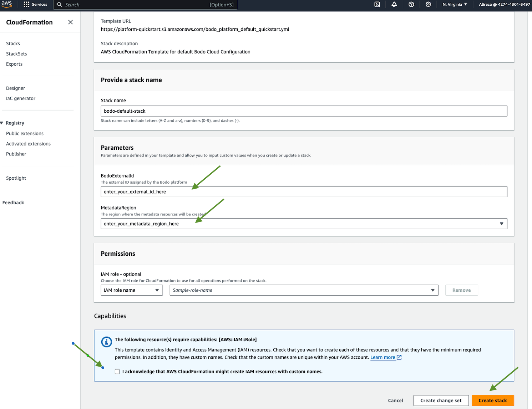Focus the Stack name input field

tap(304, 111)
